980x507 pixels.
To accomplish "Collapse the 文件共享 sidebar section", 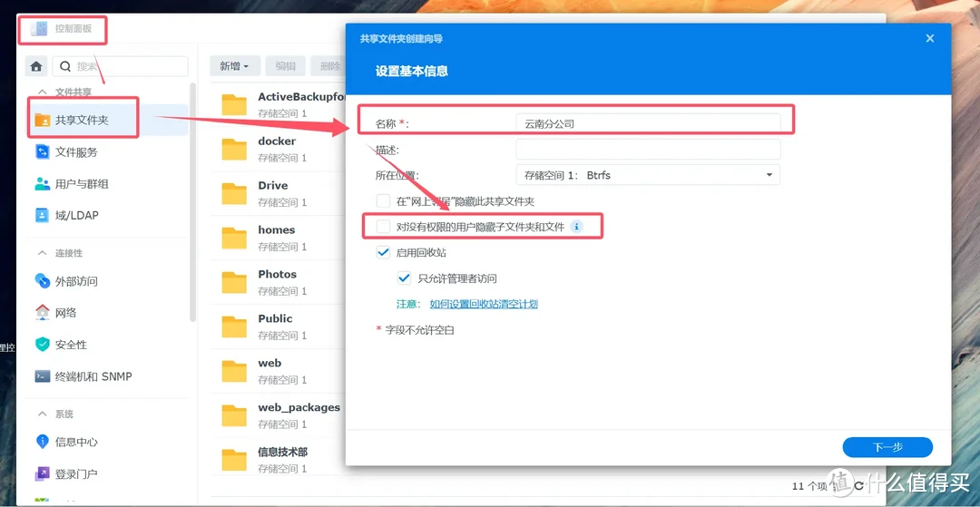I will [x=43, y=92].
